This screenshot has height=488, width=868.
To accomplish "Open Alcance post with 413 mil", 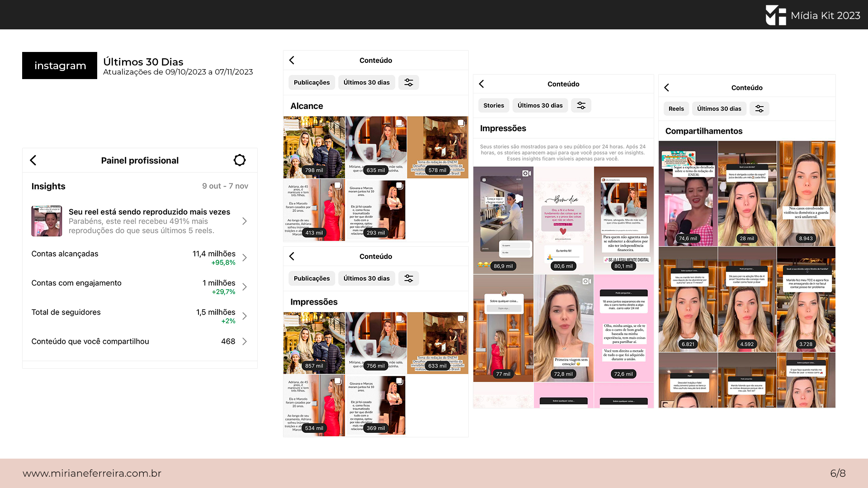I will (314, 210).
